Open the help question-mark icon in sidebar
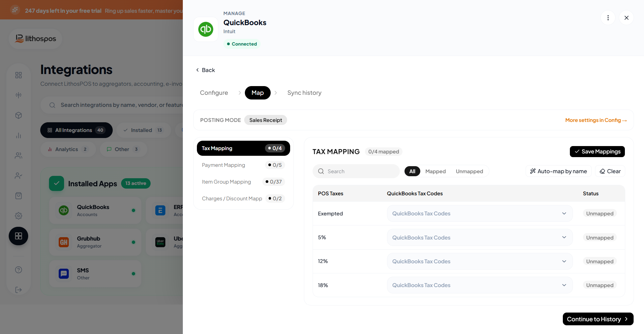 point(18,270)
